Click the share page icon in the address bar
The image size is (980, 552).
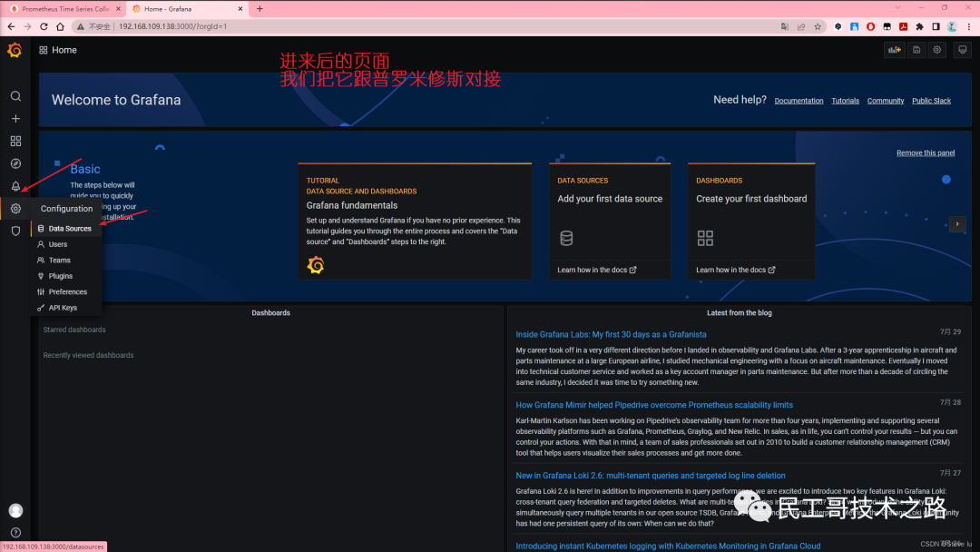click(x=801, y=26)
